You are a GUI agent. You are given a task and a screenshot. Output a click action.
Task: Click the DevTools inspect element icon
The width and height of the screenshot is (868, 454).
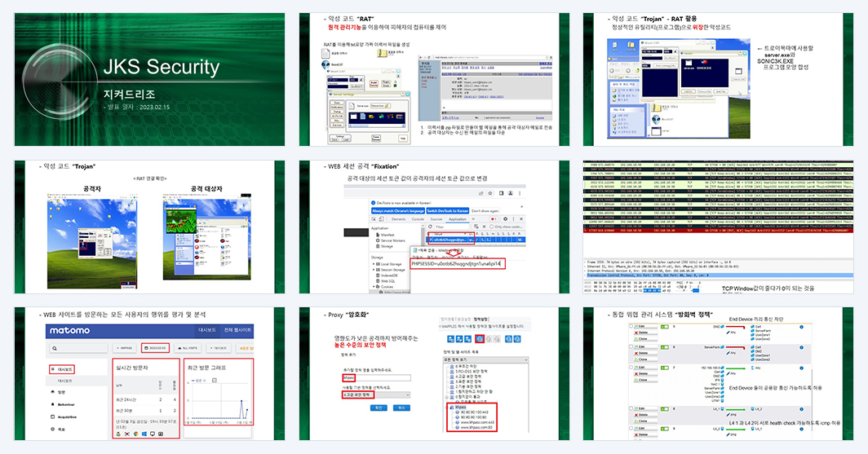click(x=374, y=219)
